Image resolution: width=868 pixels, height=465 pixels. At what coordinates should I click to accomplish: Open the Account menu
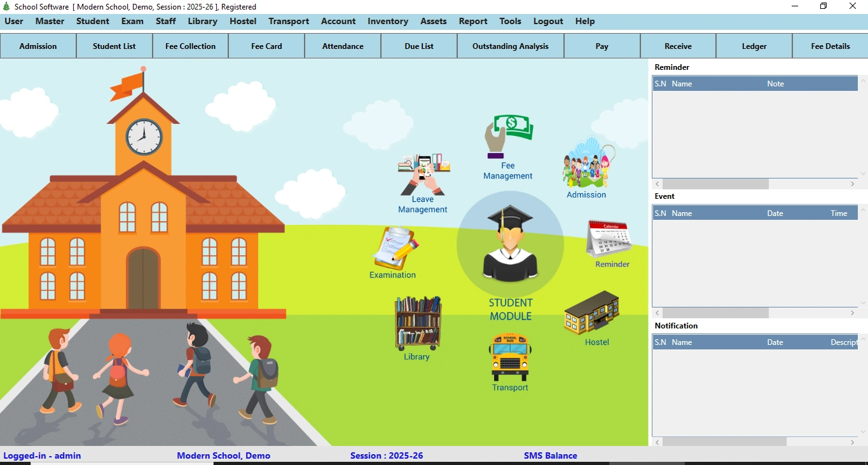338,21
